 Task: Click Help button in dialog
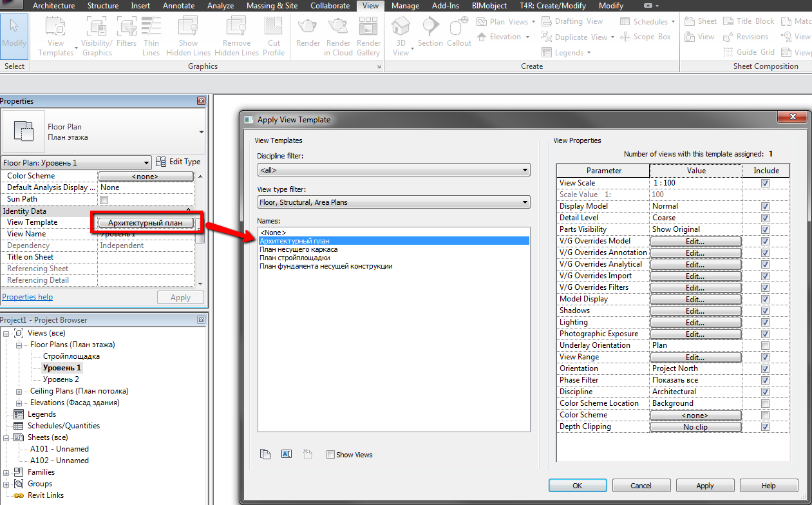(x=768, y=486)
